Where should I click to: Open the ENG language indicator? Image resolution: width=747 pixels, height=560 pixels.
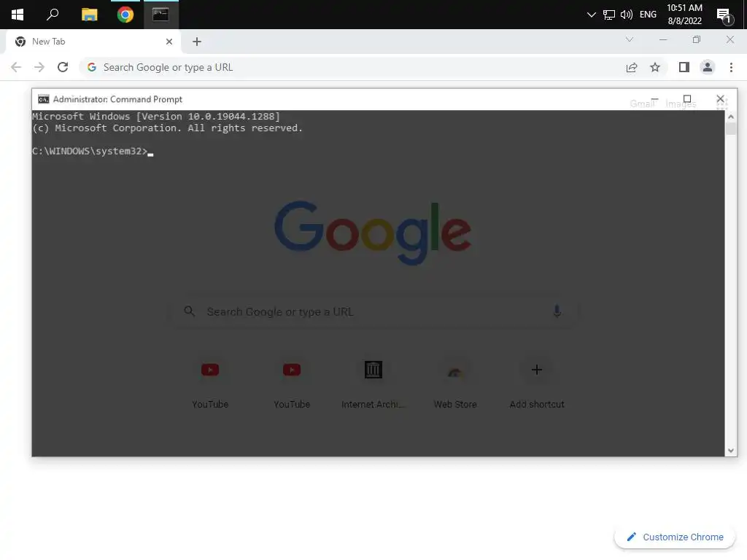[x=648, y=15]
